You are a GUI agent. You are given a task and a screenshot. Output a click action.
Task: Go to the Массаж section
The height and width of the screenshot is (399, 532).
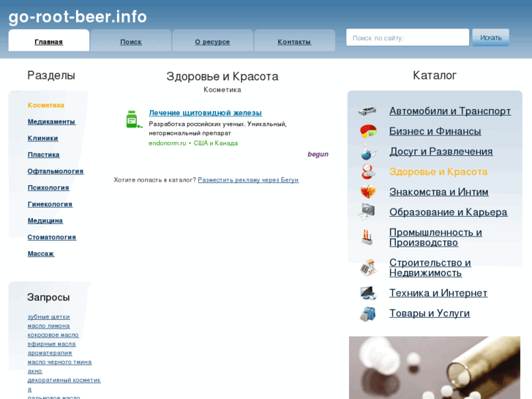point(41,253)
